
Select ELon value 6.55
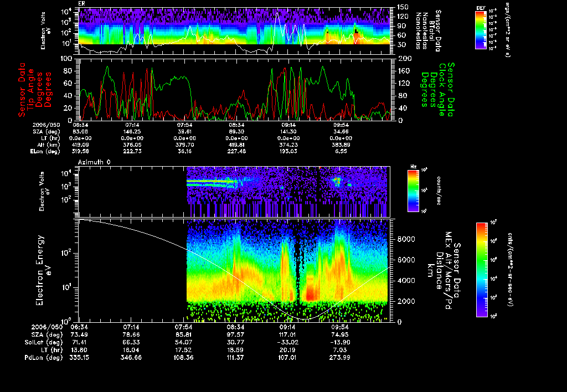341,151
